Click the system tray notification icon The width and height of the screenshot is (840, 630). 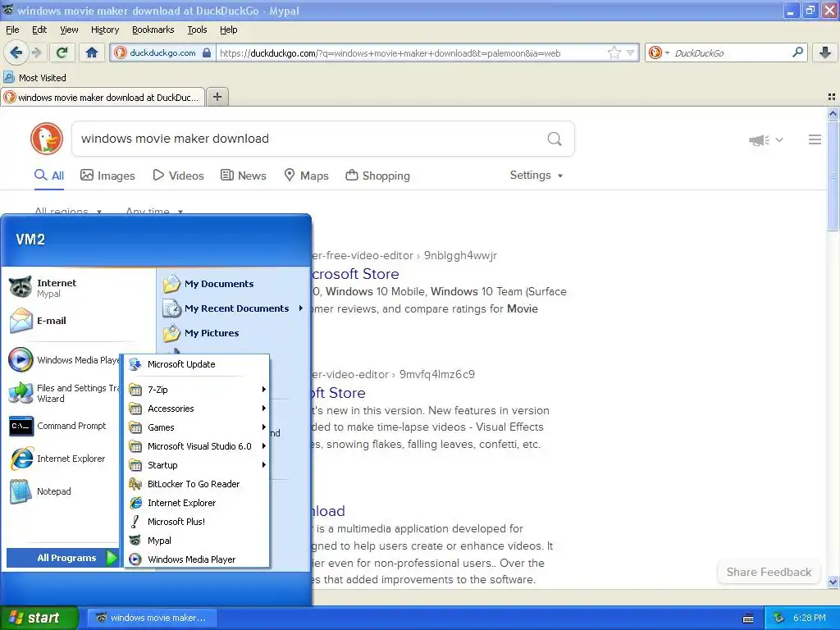(779, 619)
